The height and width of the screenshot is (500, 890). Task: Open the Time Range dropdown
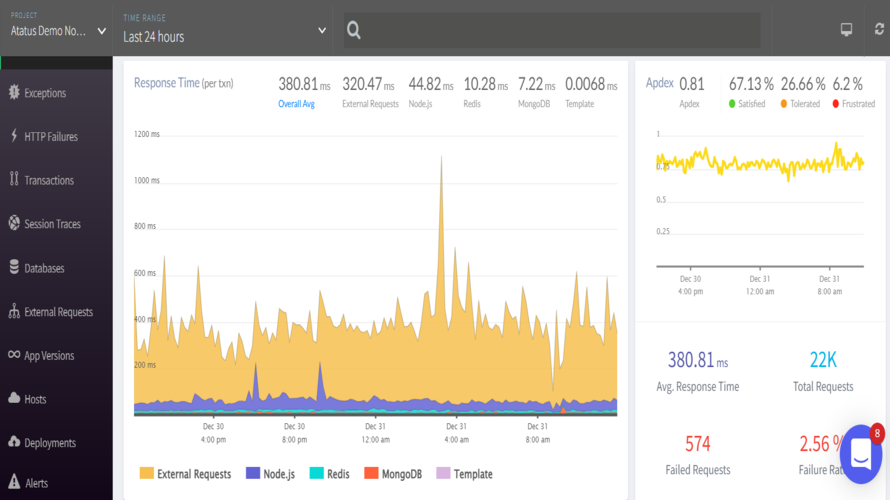click(225, 30)
